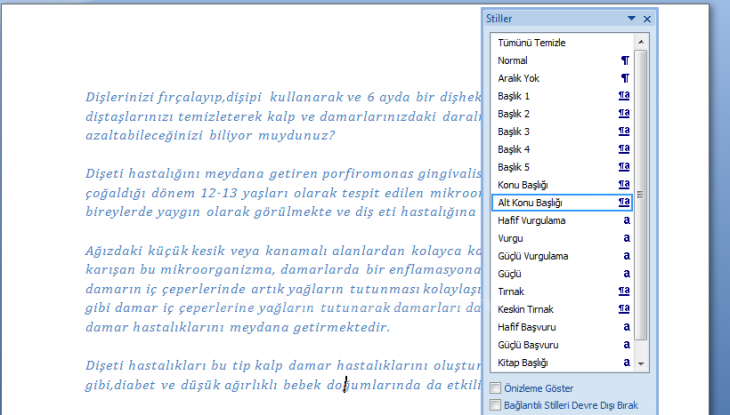730x415 pixels.
Task: Click 'getirmektedir.' ending the third paragraph
Action: pyautogui.click(x=342, y=327)
